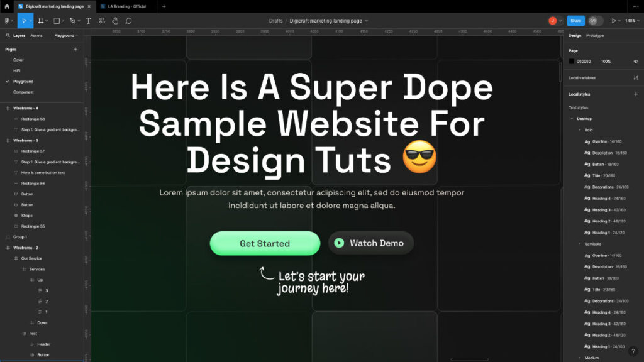Select the Pen tool
The width and height of the screenshot is (644, 362).
pos(73,21)
